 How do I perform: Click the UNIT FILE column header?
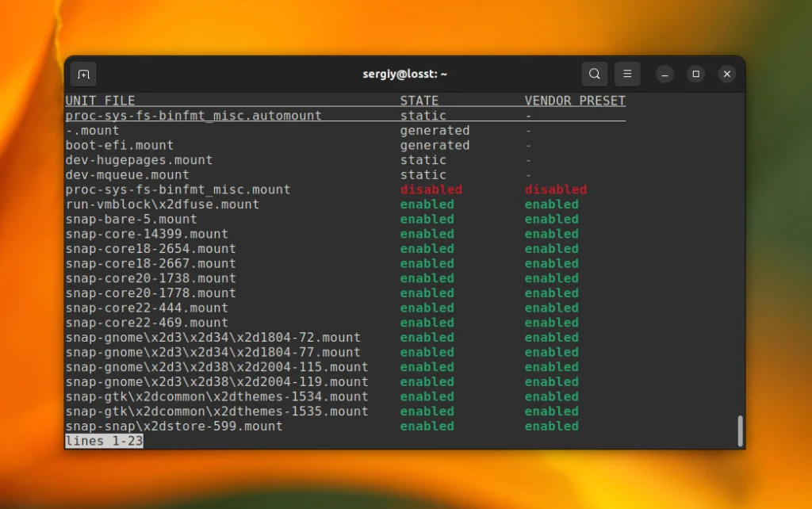(x=101, y=101)
